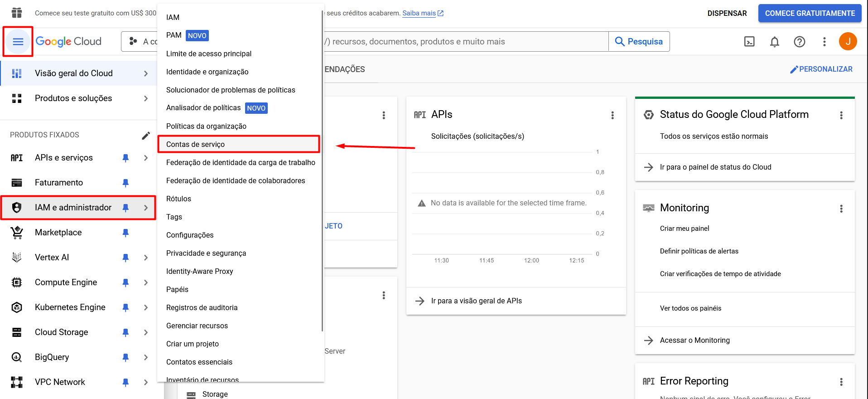Image resolution: width=868 pixels, height=399 pixels.
Task: Open Error Reporting card three-dot menu
Action: [841, 382]
